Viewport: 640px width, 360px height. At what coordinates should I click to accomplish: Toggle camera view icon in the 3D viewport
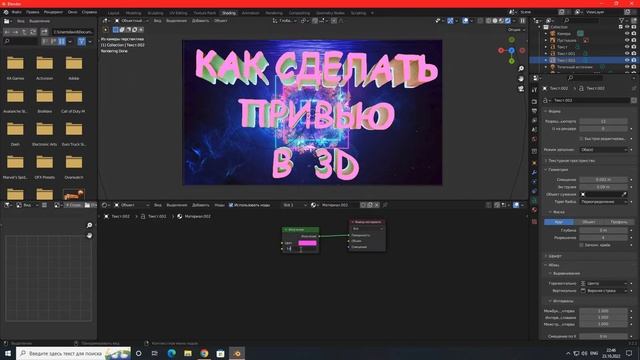[521, 89]
